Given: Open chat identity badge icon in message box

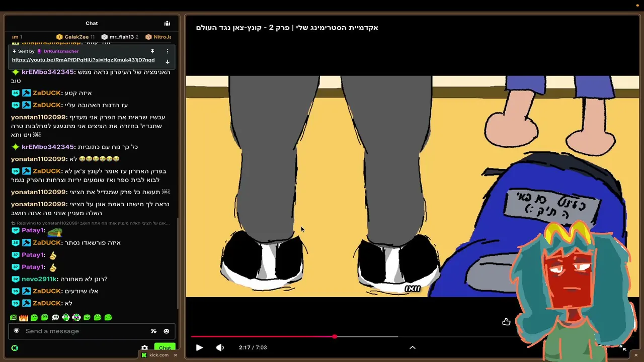Looking at the screenshot, I should click(x=17, y=331).
